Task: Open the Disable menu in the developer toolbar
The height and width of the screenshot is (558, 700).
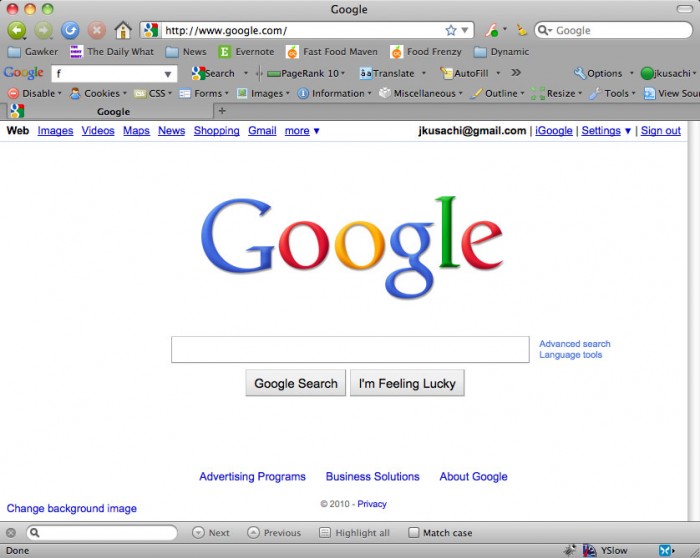Action: (x=34, y=93)
